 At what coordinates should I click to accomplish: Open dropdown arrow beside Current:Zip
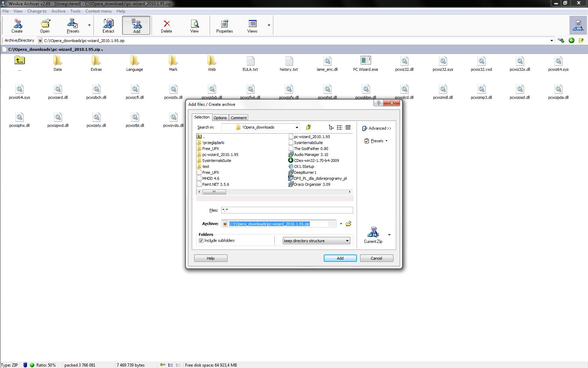(389, 235)
